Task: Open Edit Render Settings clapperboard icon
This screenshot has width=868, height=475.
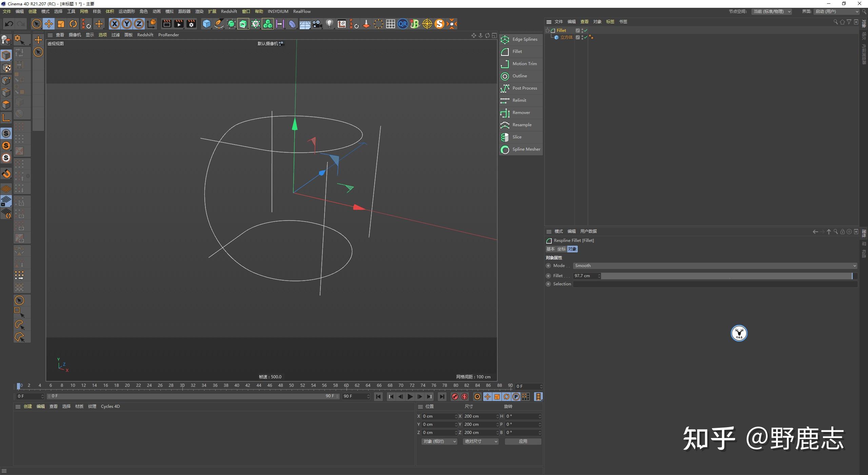Action: click(x=191, y=24)
